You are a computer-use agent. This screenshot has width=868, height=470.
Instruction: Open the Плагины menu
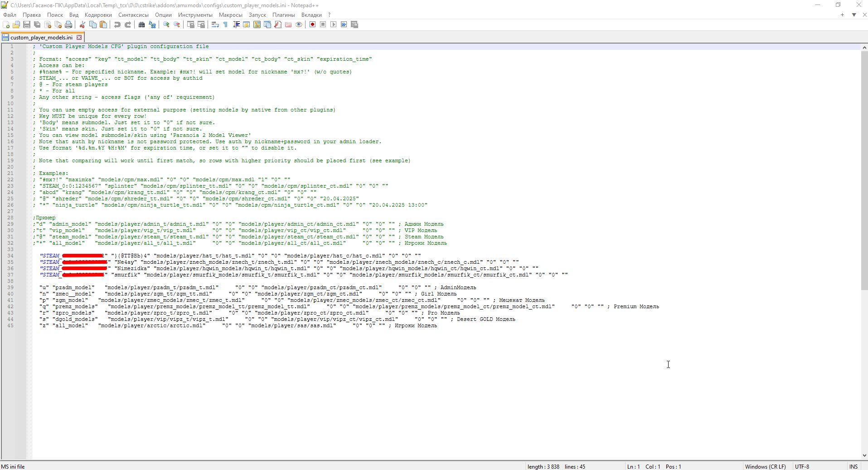283,15
